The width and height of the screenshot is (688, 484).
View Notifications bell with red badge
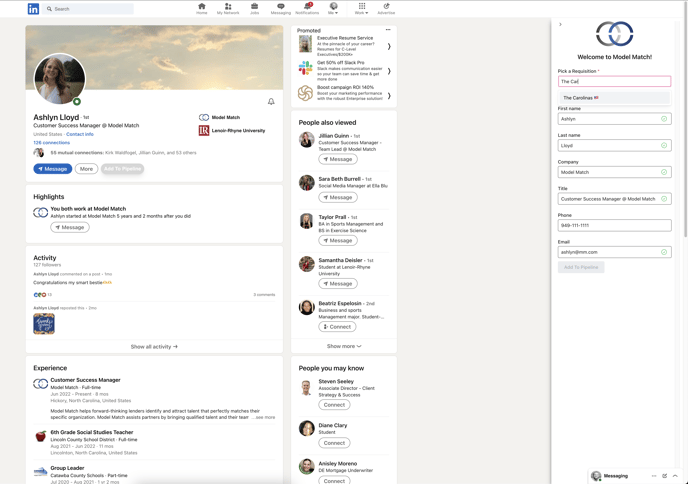[307, 8]
